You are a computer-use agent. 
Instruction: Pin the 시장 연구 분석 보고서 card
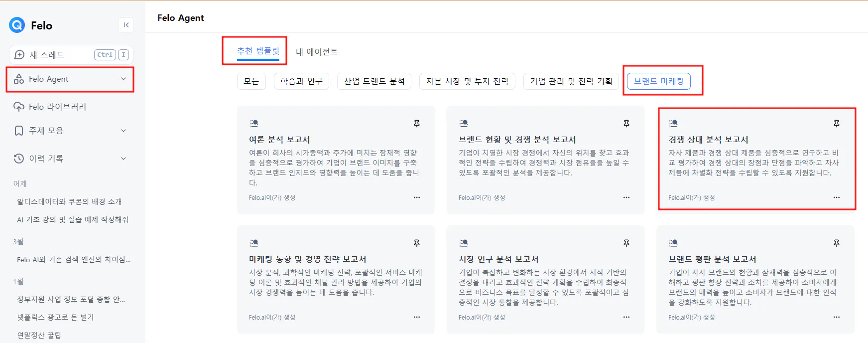[x=626, y=243]
